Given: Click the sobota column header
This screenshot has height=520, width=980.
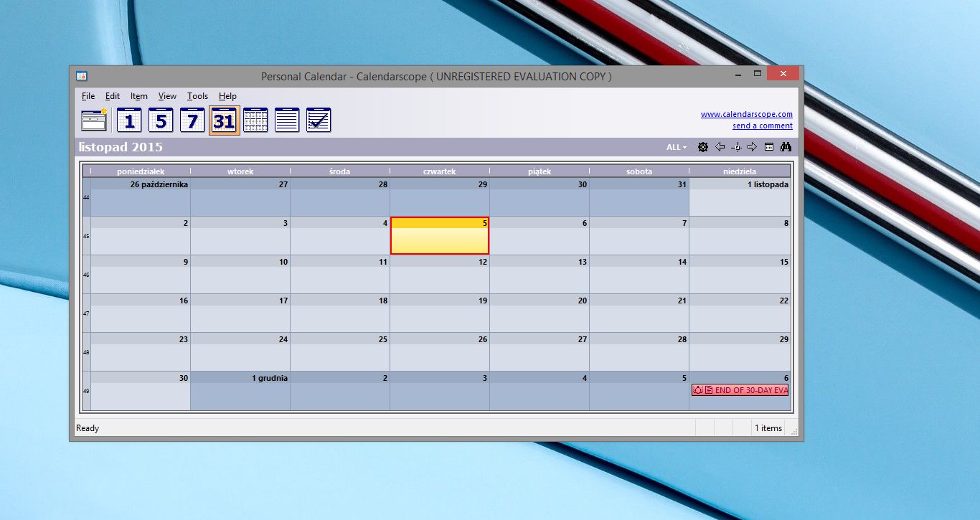Looking at the screenshot, I should tap(639, 171).
